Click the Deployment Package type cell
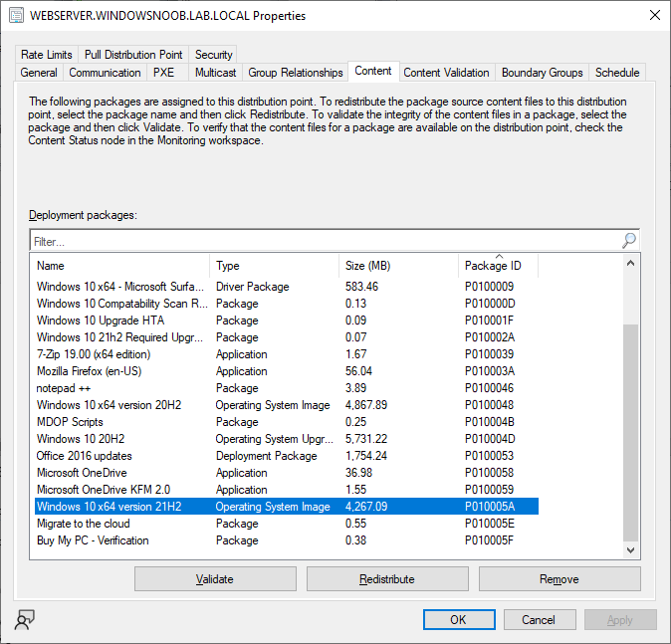Viewport: 671px width, 644px height. point(266,456)
